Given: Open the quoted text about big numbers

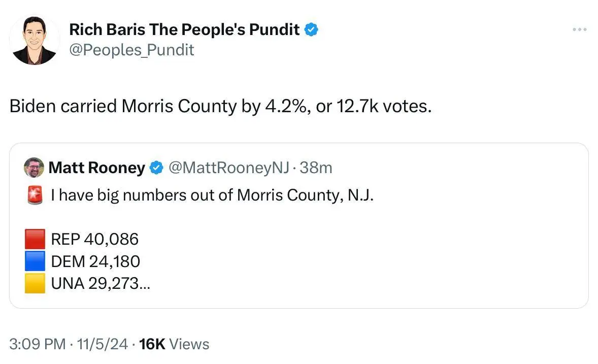Looking at the screenshot, I should (212, 195).
